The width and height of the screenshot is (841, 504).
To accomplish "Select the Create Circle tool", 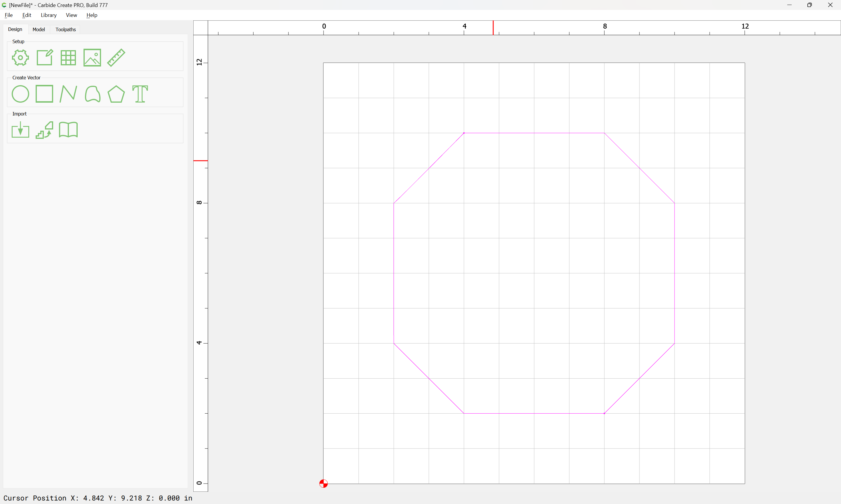I will click(20, 94).
